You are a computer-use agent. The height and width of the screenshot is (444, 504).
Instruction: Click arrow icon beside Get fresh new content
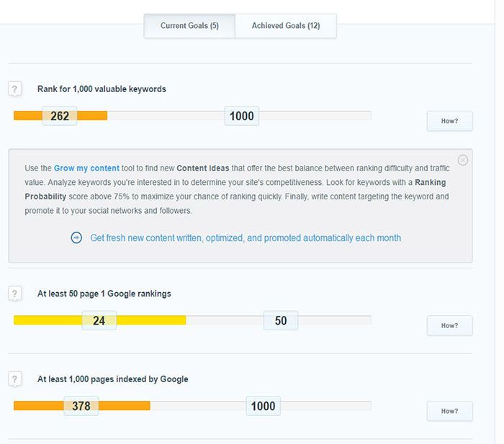click(x=77, y=238)
